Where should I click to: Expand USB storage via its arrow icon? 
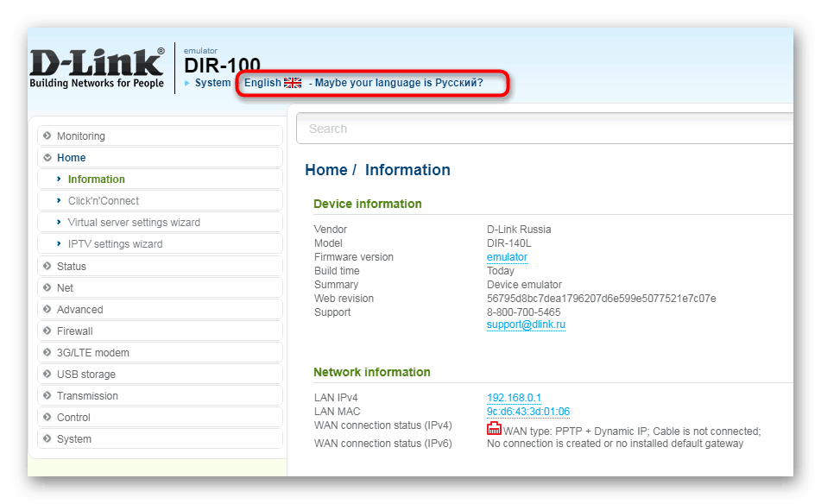(x=47, y=374)
